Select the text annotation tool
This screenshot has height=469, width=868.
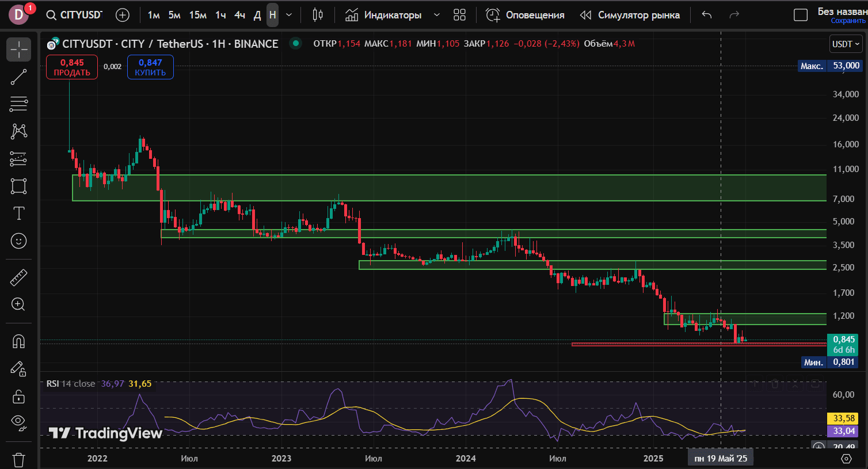point(18,213)
